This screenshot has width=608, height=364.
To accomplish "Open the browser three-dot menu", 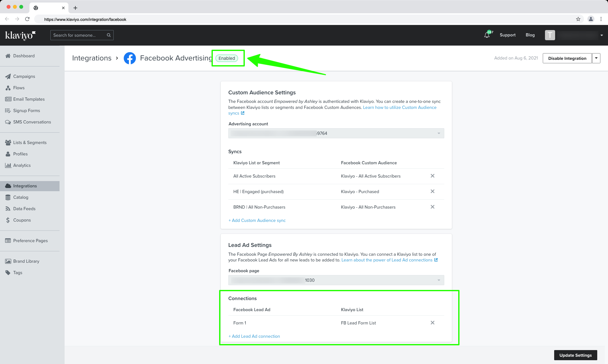I will pos(601,19).
